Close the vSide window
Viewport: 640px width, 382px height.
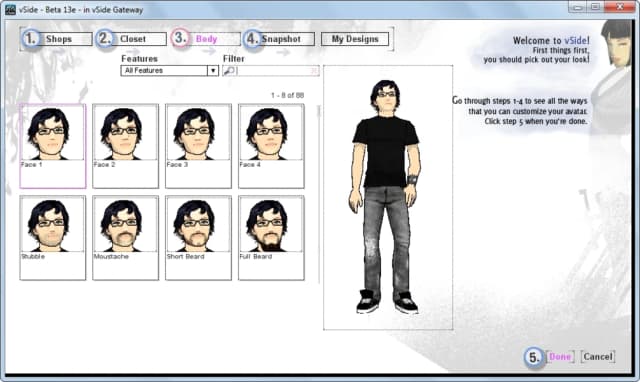tap(620, 7)
